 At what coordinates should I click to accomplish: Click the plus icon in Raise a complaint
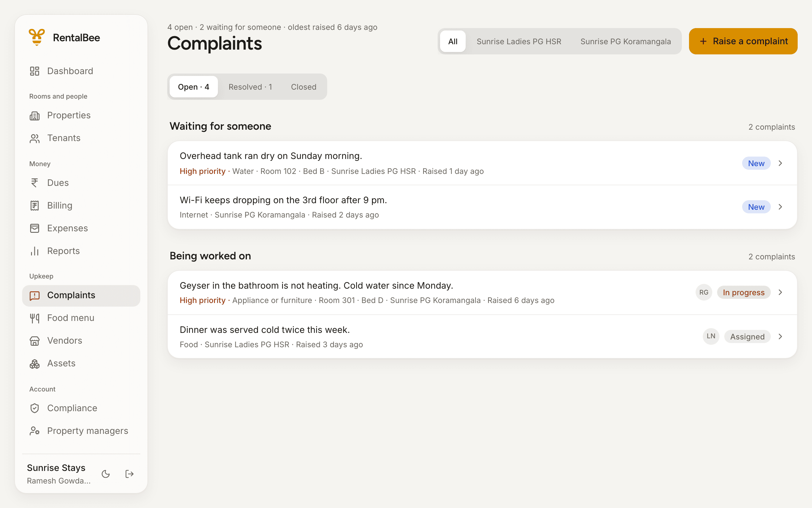coord(703,41)
